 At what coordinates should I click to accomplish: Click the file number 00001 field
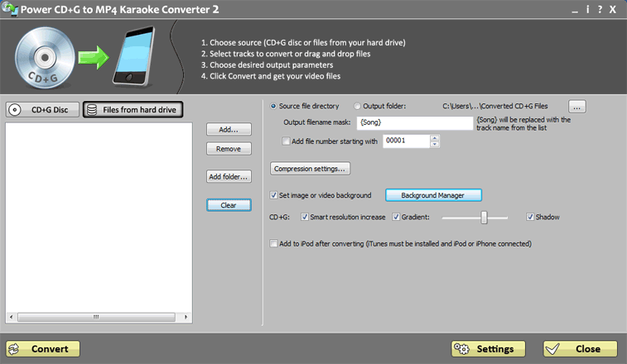(407, 141)
